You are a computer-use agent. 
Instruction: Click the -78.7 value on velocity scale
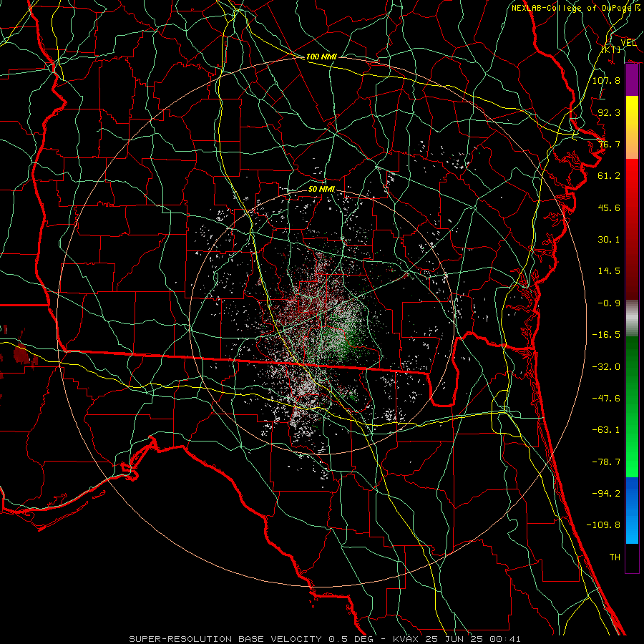pos(606,462)
